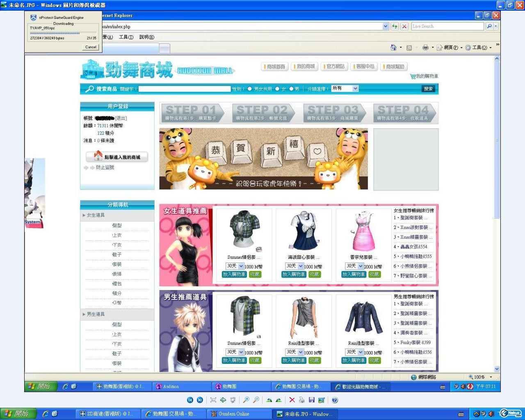
Task: Open the picture for editing
Action: click(x=322, y=400)
